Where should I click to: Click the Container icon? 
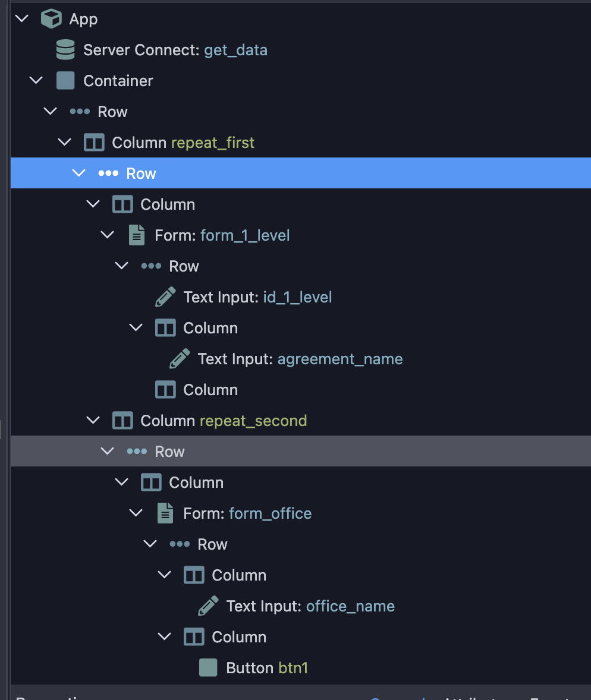coord(65,80)
